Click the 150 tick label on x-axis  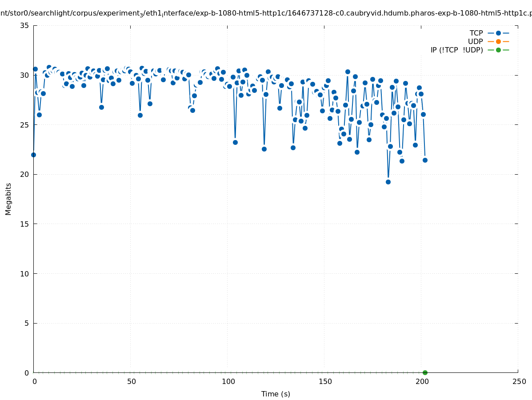click(325, 381)
